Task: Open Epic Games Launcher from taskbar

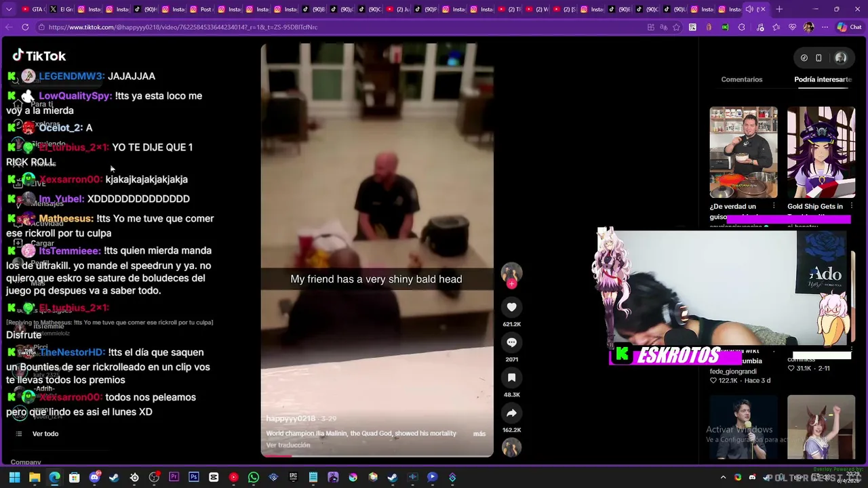Action: 293,478
